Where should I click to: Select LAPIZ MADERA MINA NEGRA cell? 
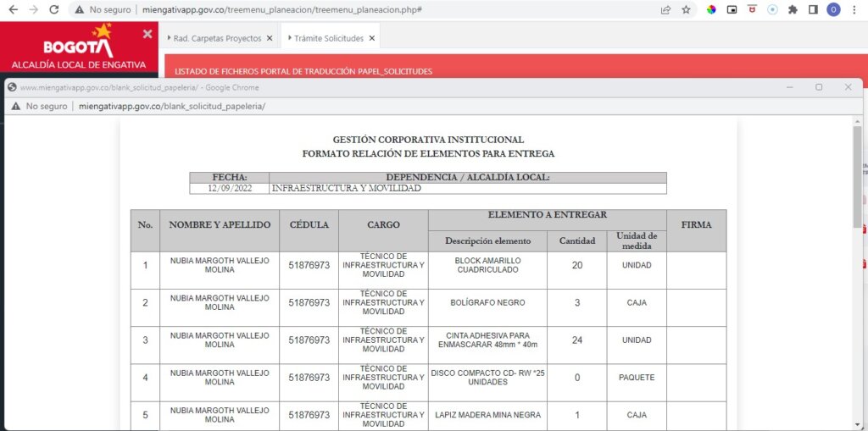click(487, 415)
